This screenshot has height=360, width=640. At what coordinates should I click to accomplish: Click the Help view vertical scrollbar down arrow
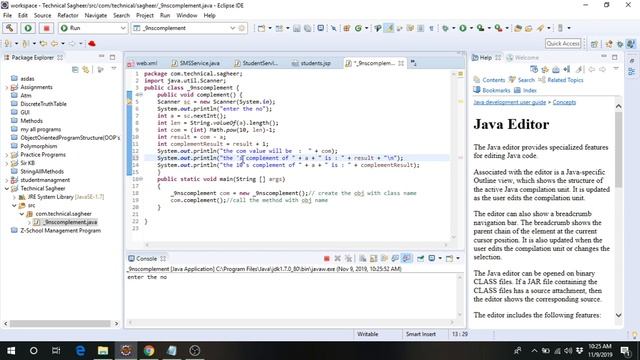[x=618, y=315]
